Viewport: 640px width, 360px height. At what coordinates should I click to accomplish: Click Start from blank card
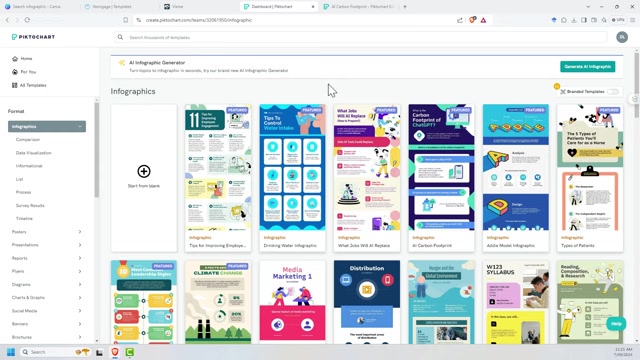tap(144, 178)
